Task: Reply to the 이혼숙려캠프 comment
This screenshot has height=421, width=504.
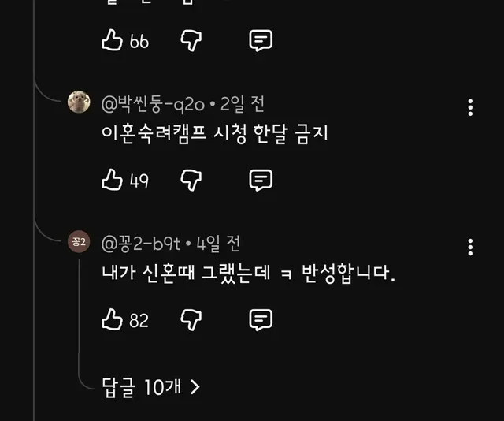Action: 261,181
